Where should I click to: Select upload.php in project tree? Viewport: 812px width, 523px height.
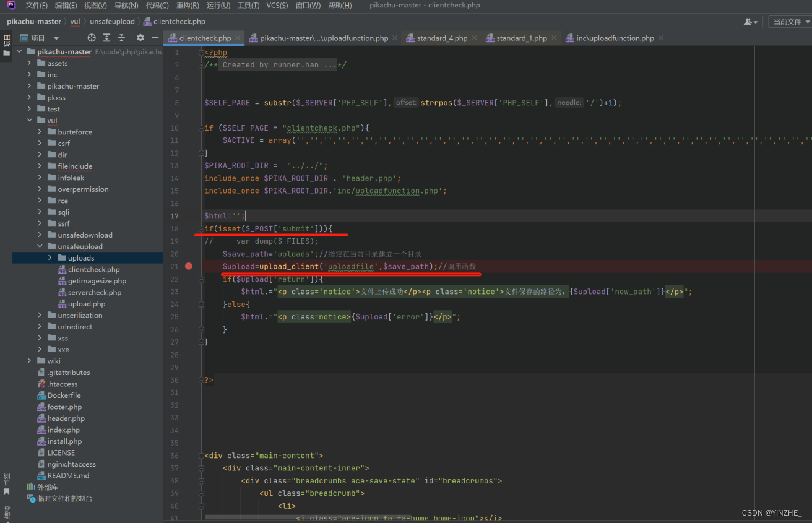point(87,304)
